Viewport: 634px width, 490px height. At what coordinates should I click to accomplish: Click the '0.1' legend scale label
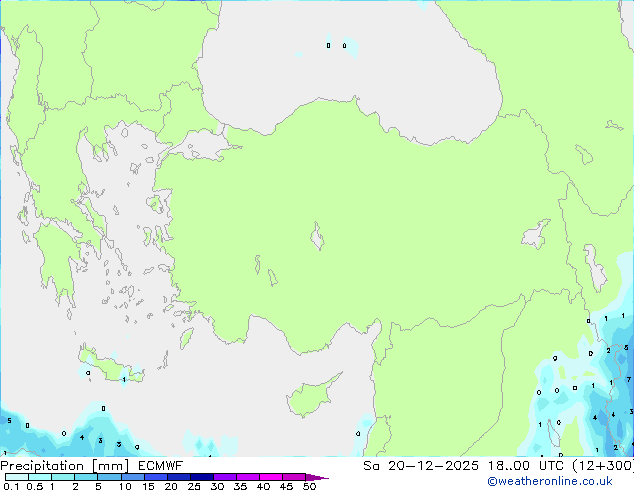point(11,486)
